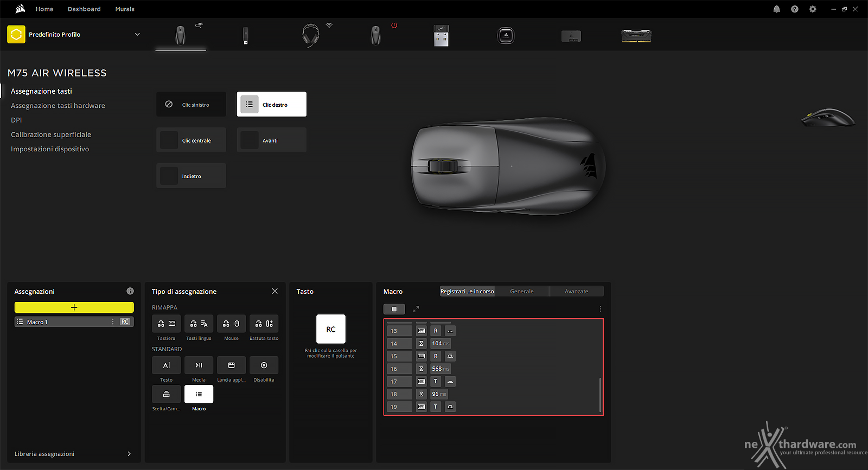Choose Tastiera remap assignment type
Image resolution: width=868 pixels, height=470 pixels.
(166, 324)
